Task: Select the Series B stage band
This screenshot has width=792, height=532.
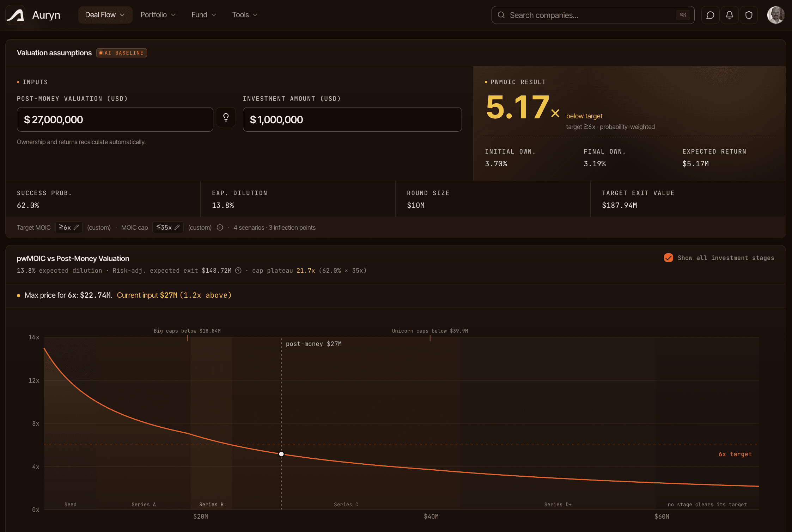Action: (211, 423)
